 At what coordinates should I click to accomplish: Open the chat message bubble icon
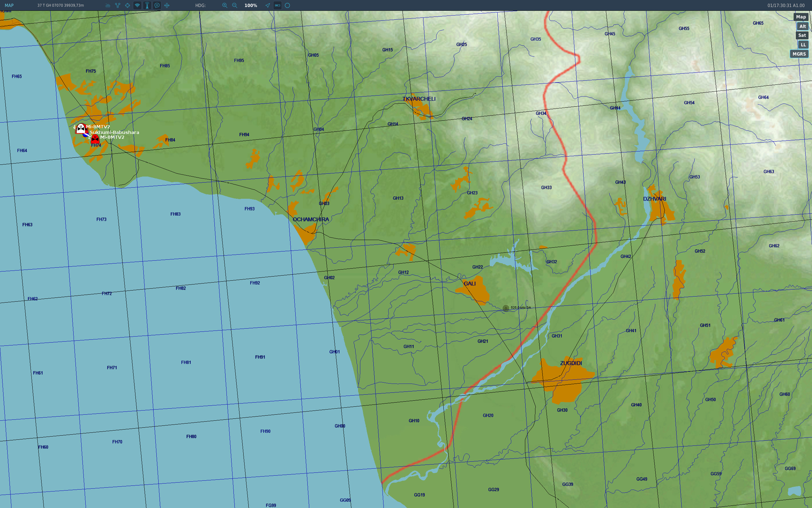tap(157, 5)
